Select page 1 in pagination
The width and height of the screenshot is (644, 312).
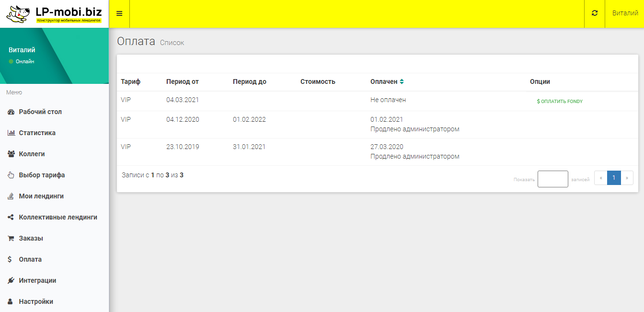coord(614,178)
